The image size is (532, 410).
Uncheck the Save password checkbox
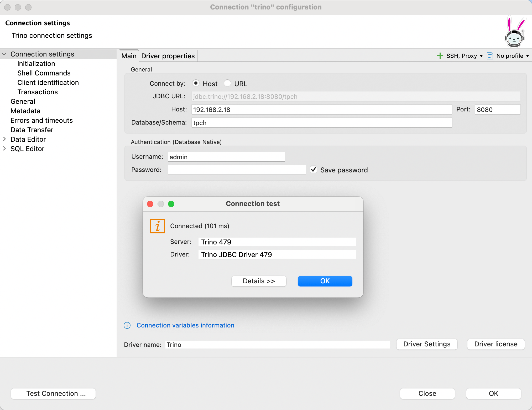[314, 170]
